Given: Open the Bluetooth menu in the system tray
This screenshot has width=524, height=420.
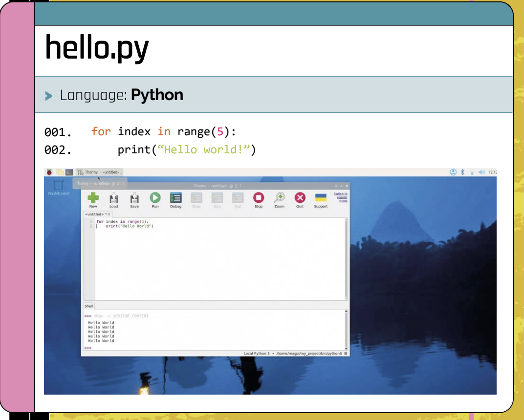Looking at the screenshot, I should [x=462, y=172].
